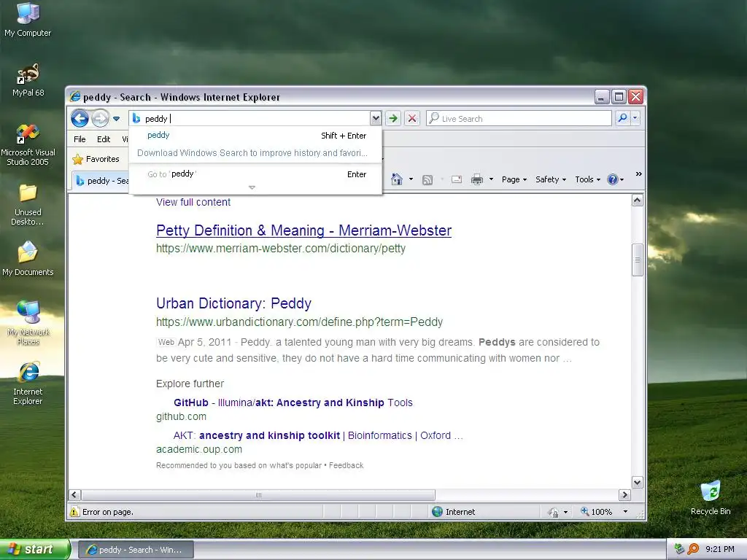
Task: Expand the address bar dropdown arrow
Action: click(x=376, y=119)
